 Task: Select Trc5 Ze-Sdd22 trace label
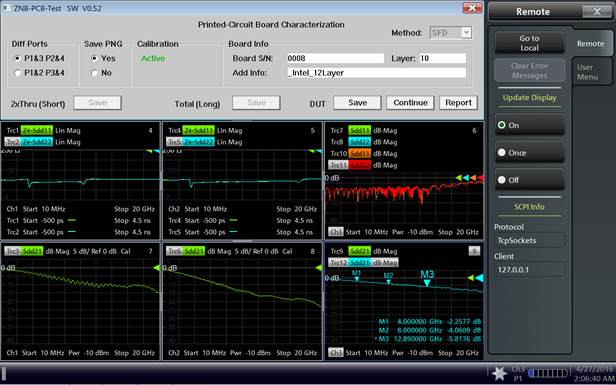(x=191, y=142)
